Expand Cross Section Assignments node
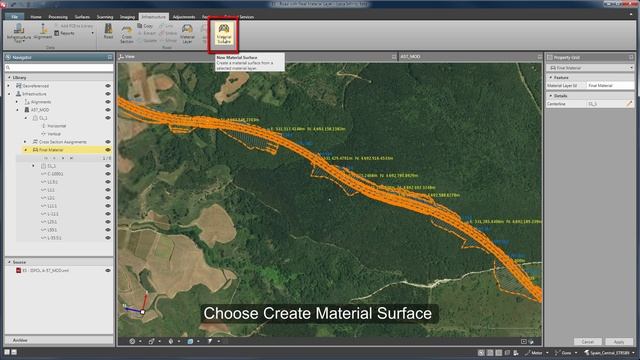 (25, 142)
